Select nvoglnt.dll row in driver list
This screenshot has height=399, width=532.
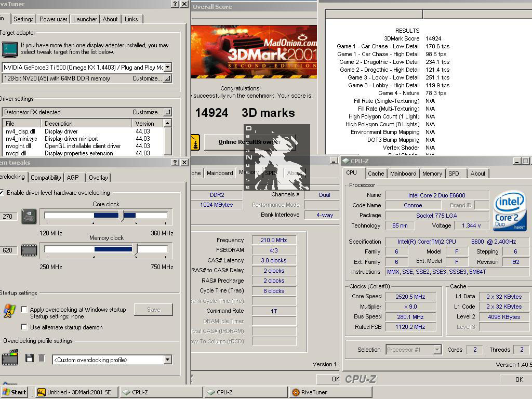point(83,146)
